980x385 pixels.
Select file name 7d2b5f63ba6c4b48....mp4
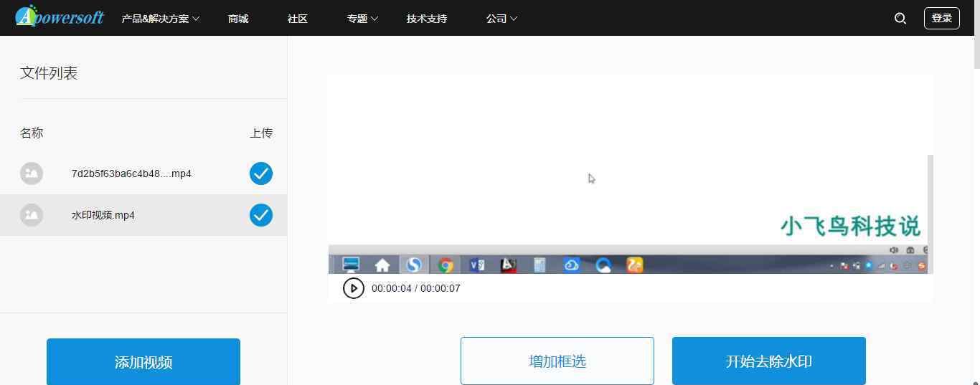click(131, 174)
